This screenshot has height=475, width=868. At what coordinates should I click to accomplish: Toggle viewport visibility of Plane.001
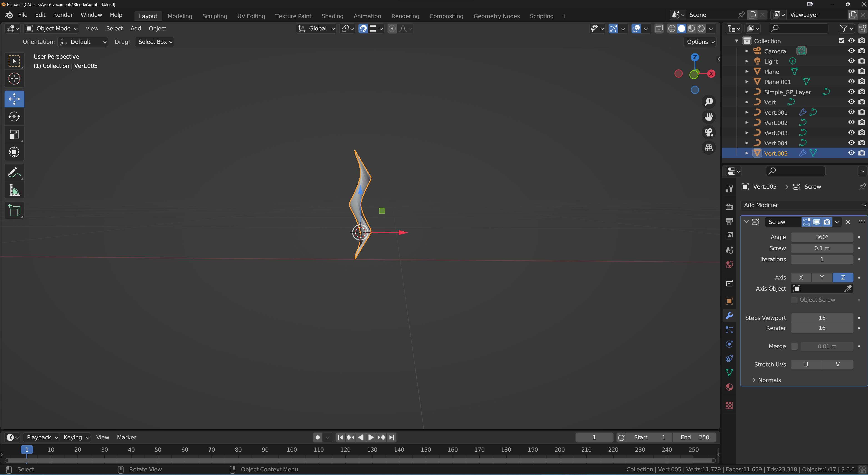(x=851, y=82)
